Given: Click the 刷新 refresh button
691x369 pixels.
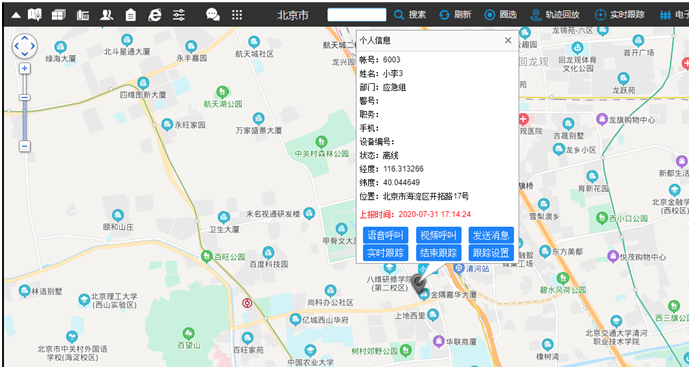Looking at the screenshot, I should click(455, 15).
